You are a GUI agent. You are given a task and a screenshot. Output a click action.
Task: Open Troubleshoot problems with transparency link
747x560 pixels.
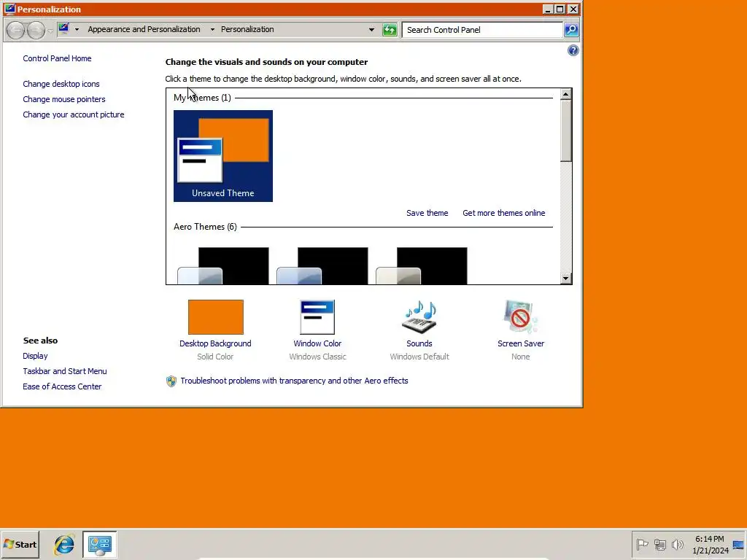[294, 381]
